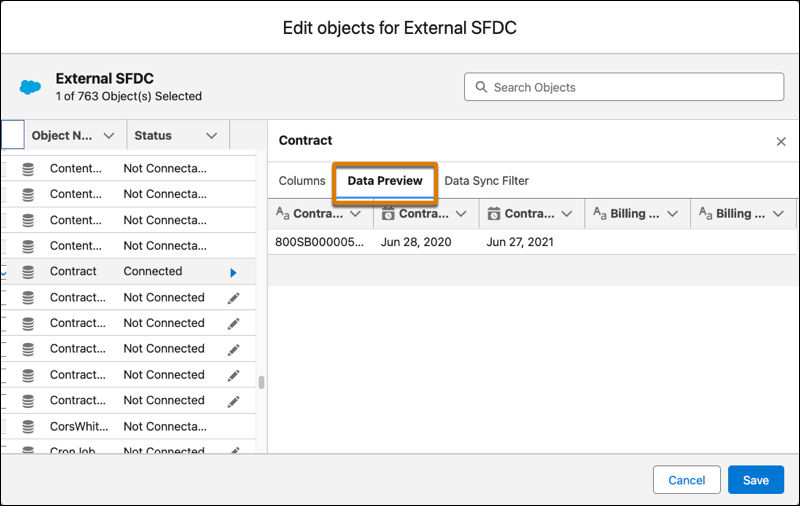Toggle the select-all checkbox in table header
Image resolution: width=800 pixels, height=506 pixels.
click(x=13, y=135)
